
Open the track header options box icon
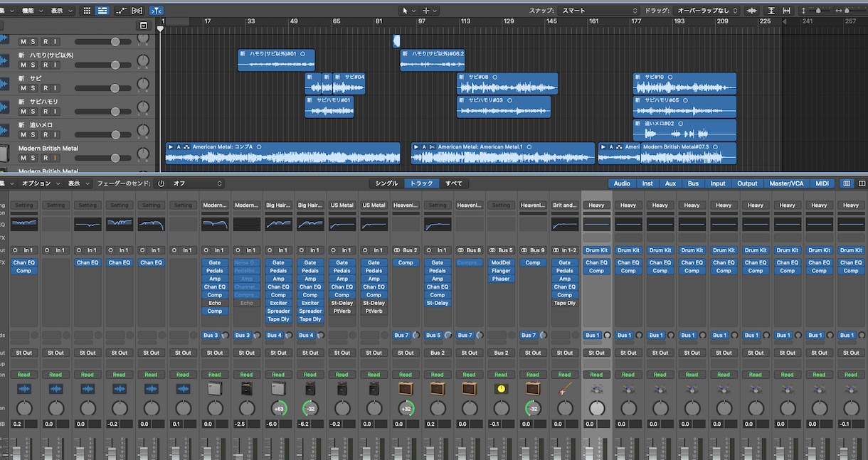[144, 26]
